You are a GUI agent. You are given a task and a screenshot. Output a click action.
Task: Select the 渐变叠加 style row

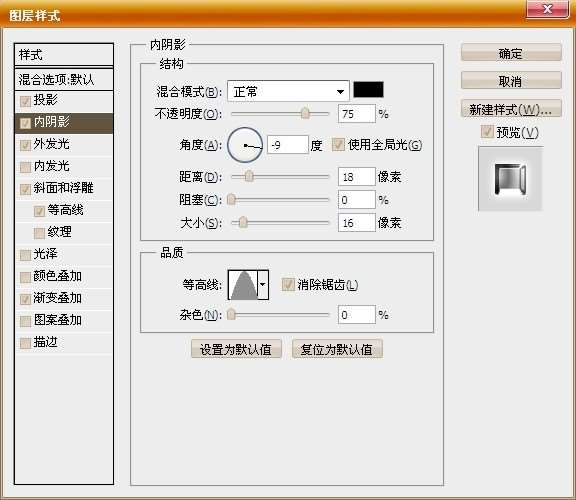click(x=64, y=299)
